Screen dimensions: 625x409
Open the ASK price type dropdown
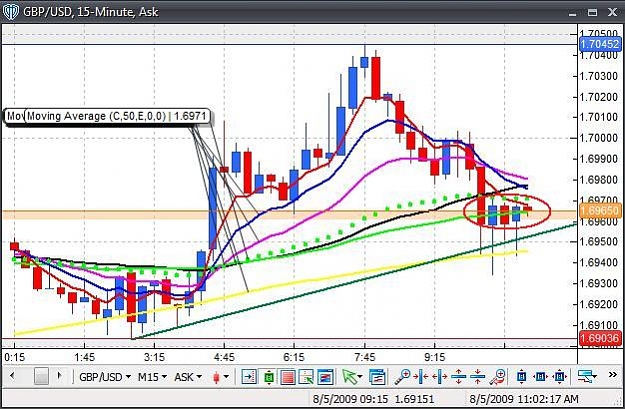point(188,377)
